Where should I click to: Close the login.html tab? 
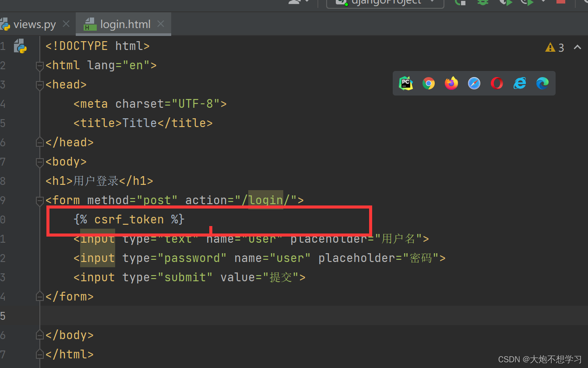point(161,24)
